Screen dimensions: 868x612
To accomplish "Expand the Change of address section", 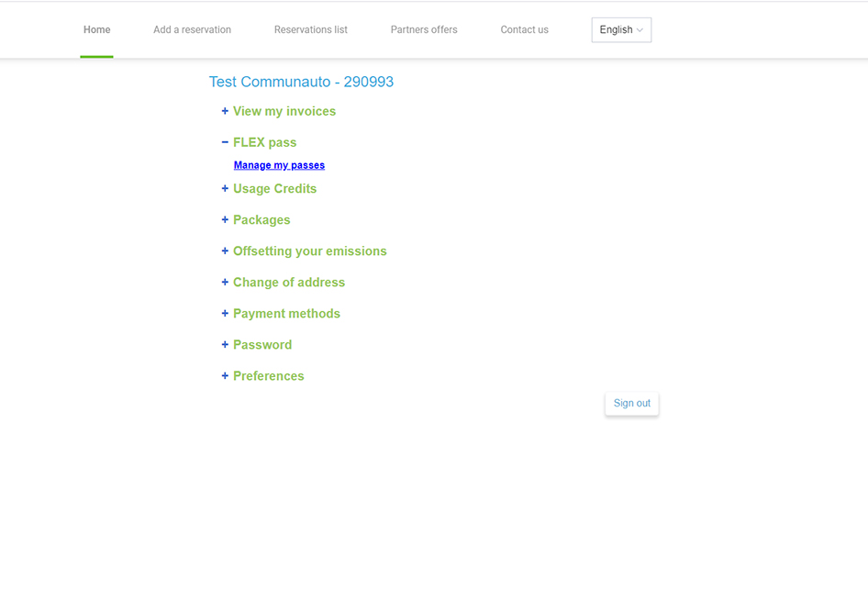I will point(289,283).
